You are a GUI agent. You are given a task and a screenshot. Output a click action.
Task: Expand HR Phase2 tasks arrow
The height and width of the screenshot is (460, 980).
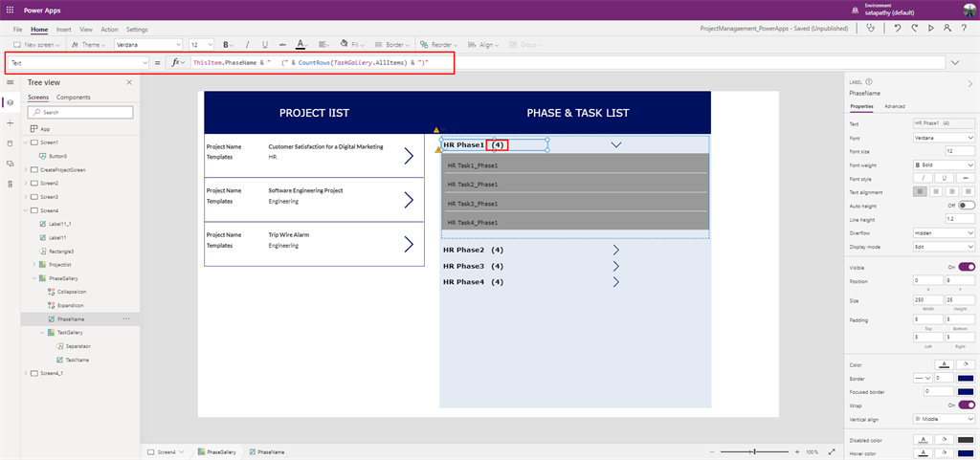coord(615,251)
